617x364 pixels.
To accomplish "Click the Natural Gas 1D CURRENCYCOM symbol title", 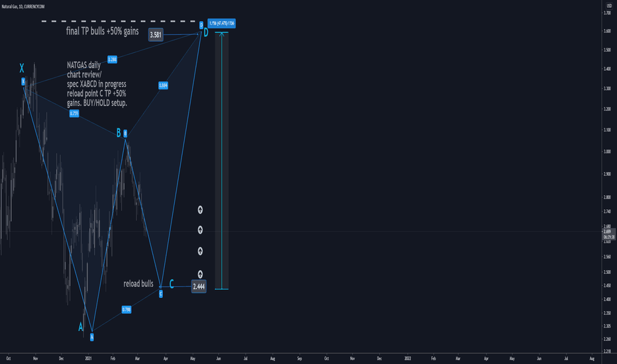I will tap(23, 7).
